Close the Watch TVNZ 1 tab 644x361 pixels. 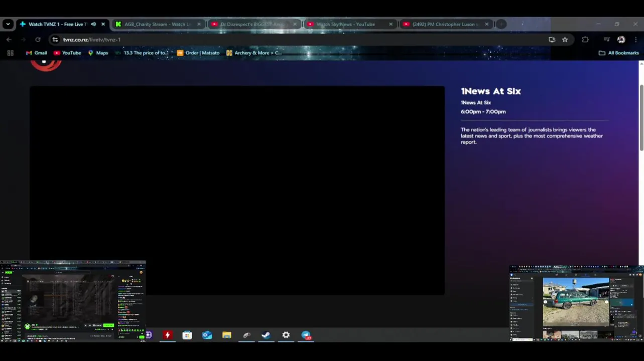click(x=103, y=24)
